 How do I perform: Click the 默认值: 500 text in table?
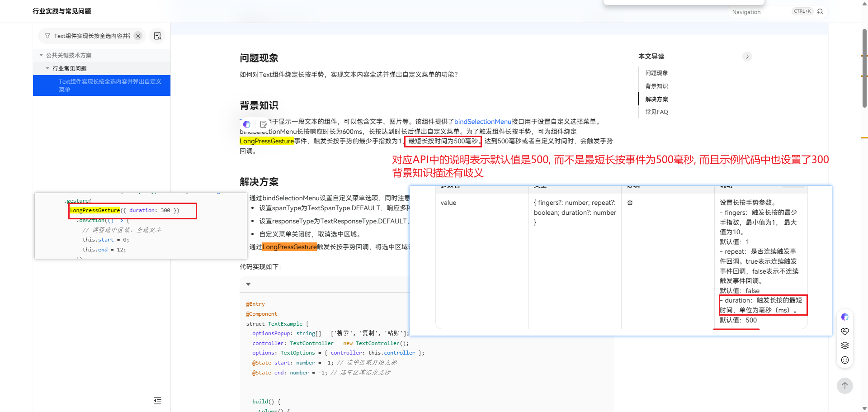(738, 320)
